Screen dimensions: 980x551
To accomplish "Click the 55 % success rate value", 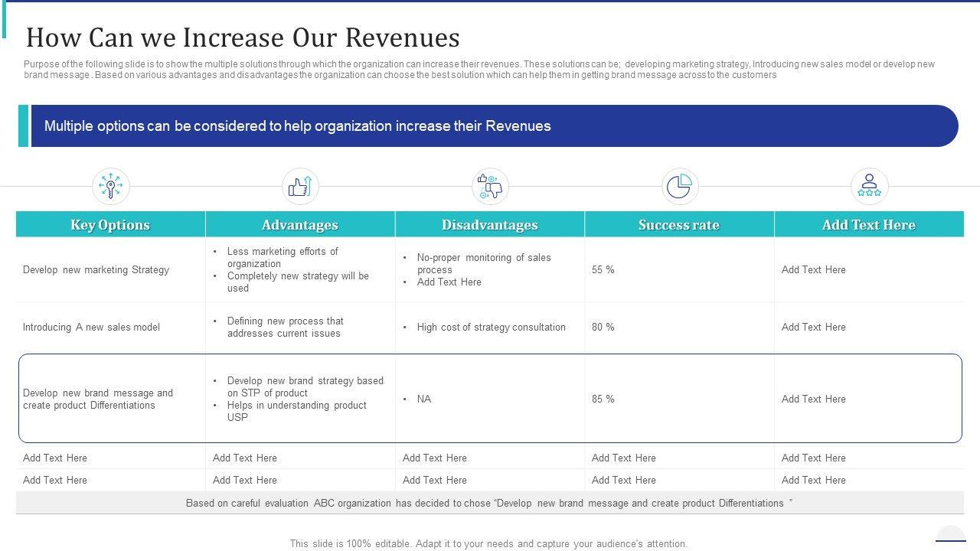I will click(x=603, y=270).
